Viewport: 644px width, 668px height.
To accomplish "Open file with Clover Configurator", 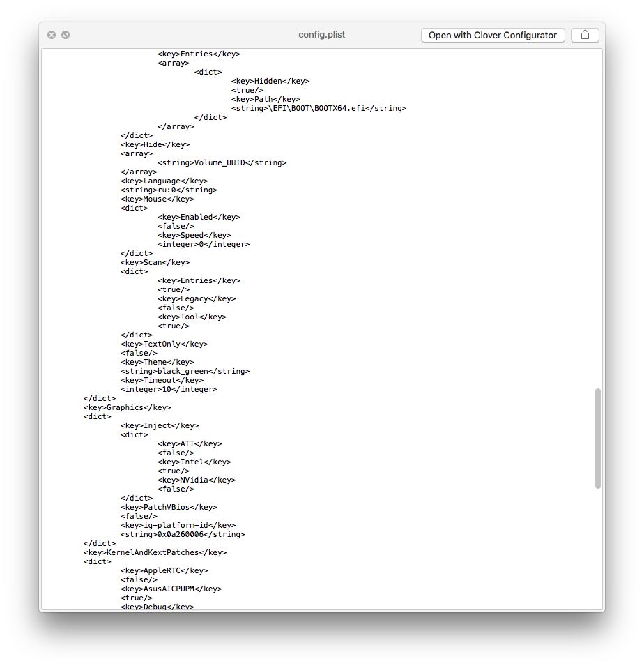I will [493, 35].
